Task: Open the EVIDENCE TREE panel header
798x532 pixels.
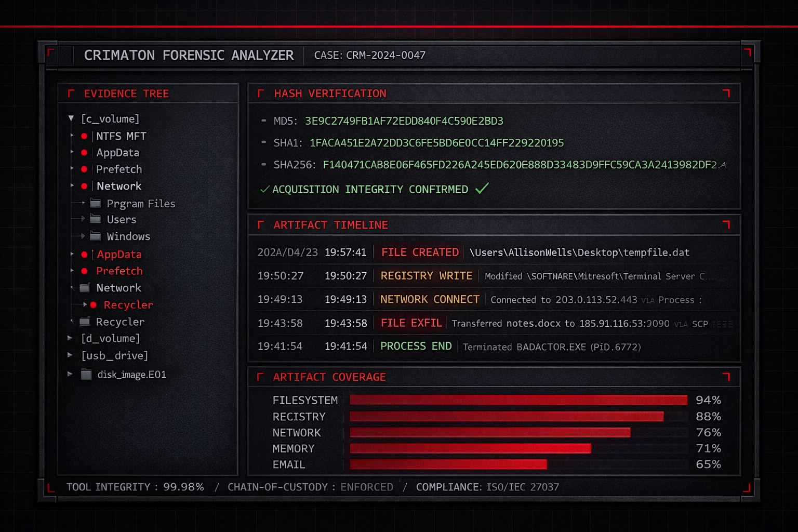Action: [126, 94]
